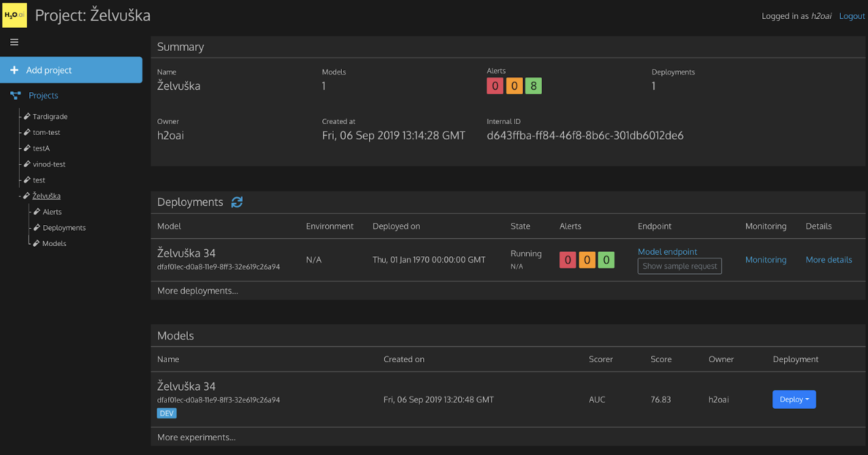Log out of the application
Image resolution: width=868 pixels, height=455 pixels.
[852, 16]
